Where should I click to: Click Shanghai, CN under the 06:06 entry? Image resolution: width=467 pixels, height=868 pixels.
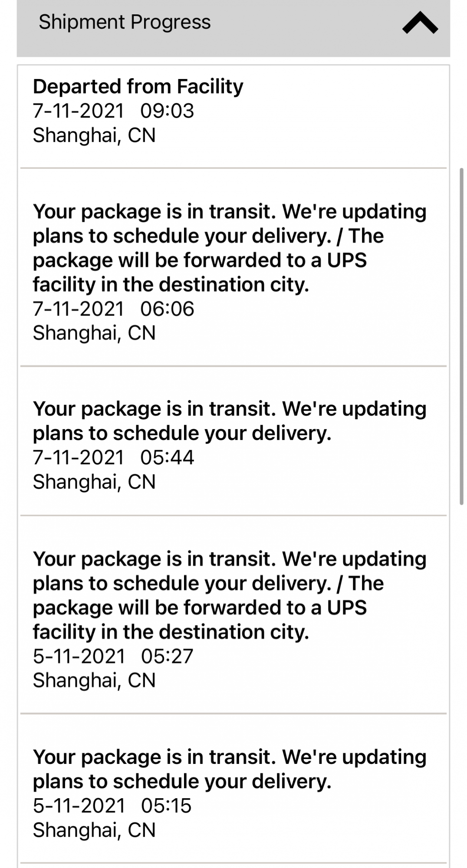click(x=94, y=333)
